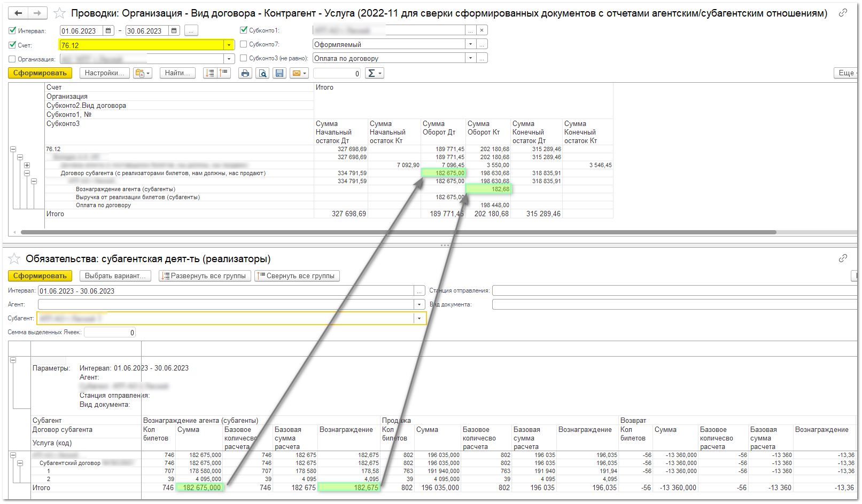
Task: Click the print report icon
Action: pyautogui.click(x=245, y=73)
